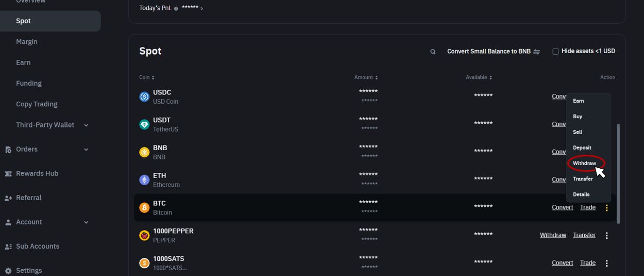Click the asset list vertical scrollbar
Screen dimensions: 644x276
[x=618, y=173]
